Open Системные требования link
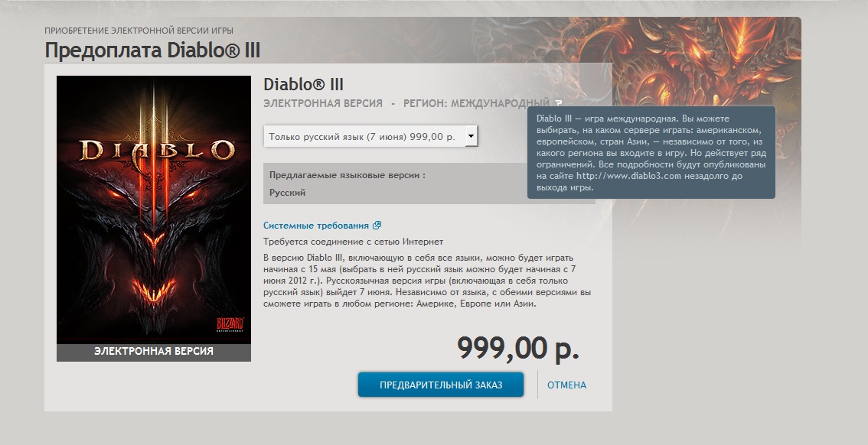This screenshot has width=868, height=445. pos(316,226)
